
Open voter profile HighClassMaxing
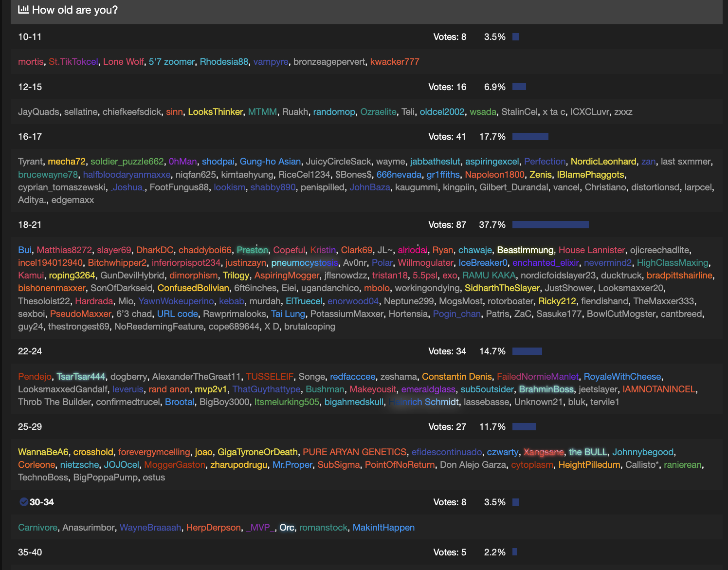[673, 263]
